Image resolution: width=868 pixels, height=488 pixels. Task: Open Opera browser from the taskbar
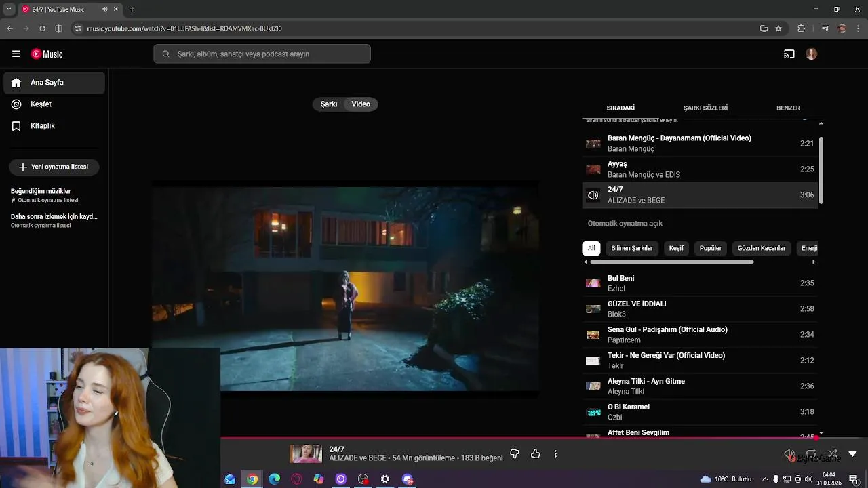tap(296, 479)
